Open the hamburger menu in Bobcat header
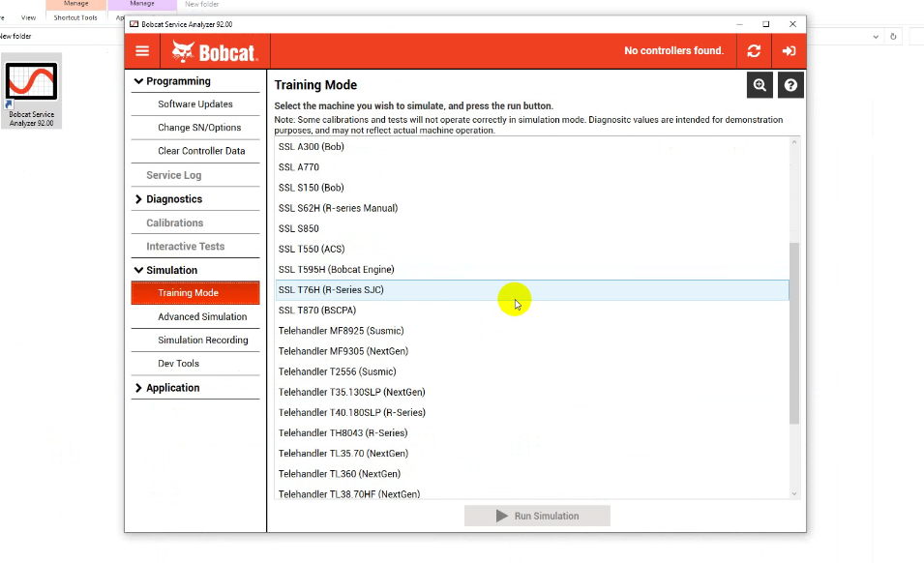 (x=142, y=51)
